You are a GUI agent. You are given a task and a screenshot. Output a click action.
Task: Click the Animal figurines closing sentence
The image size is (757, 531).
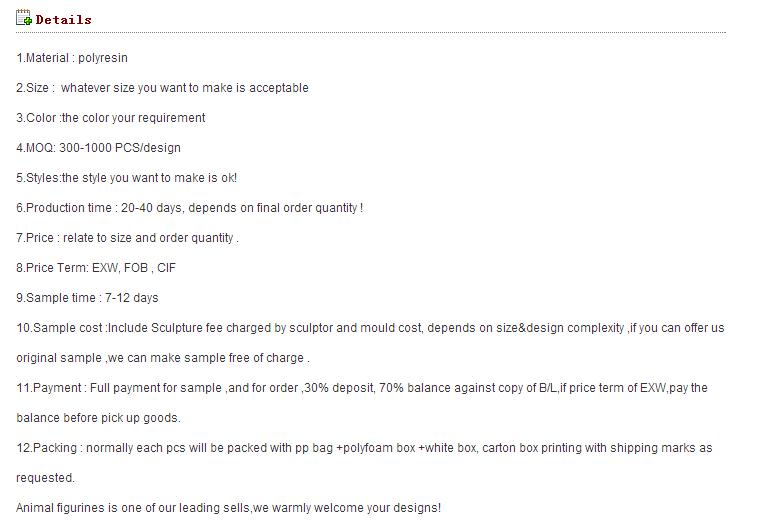[228, 508]
